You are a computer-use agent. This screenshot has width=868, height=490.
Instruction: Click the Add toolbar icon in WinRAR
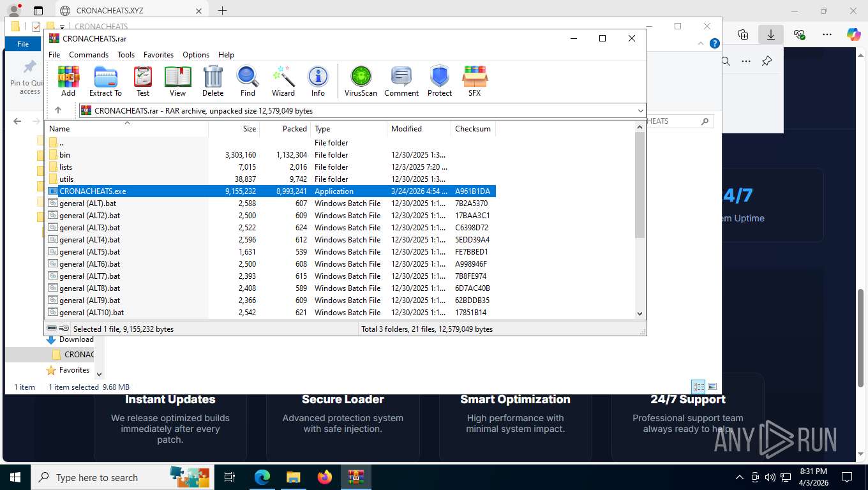68,81
